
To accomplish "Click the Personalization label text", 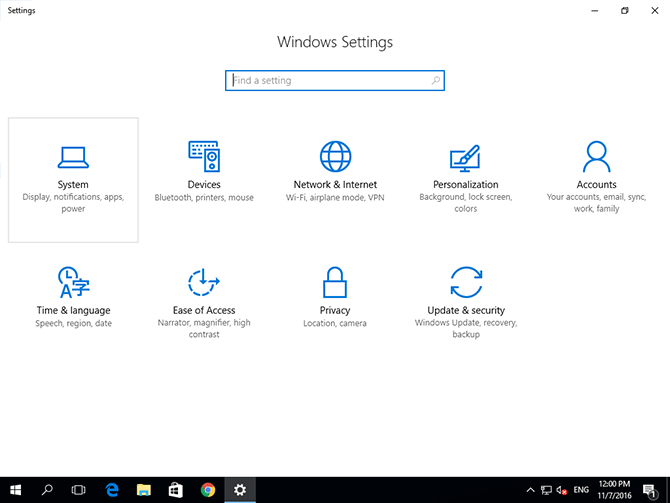I will (466, 185).
